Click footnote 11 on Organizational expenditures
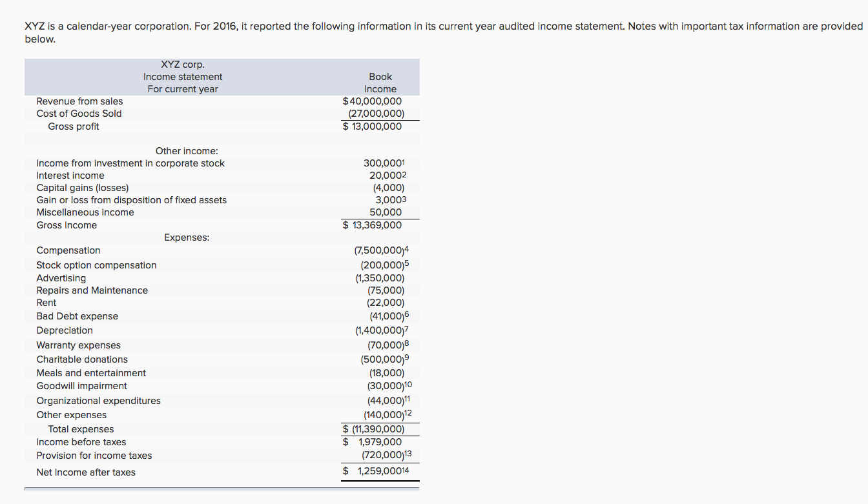 pyautogui.click(x=409, y=398)
